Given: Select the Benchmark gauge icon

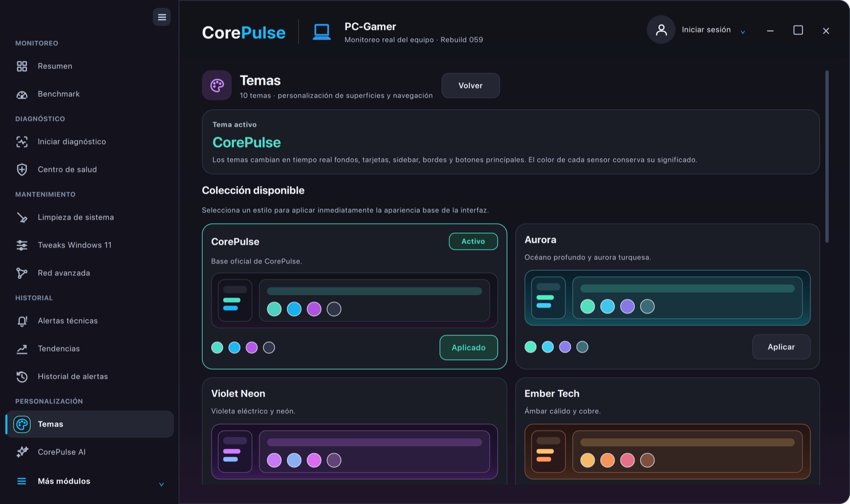Looking at the screenshot, I should [22, 94].
